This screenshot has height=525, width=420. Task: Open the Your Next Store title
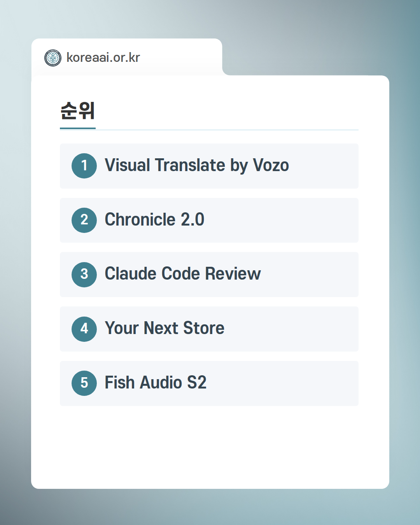tap(164, 328)
